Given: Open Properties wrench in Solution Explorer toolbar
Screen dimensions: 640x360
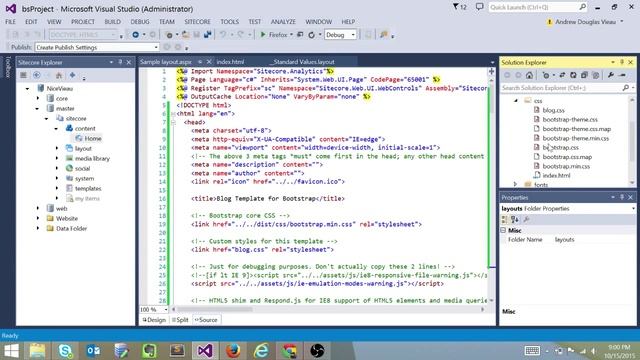Looking at the screenshot, I should click(611, 75).
